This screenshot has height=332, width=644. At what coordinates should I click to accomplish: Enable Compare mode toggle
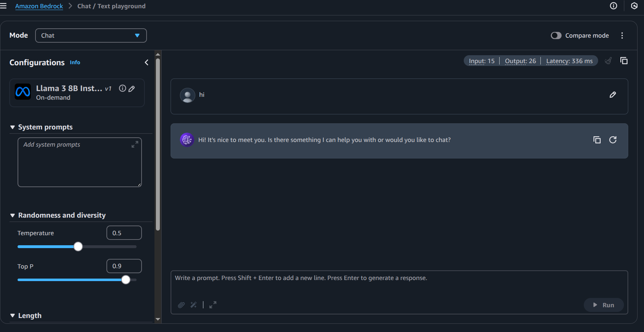[556, 35]
